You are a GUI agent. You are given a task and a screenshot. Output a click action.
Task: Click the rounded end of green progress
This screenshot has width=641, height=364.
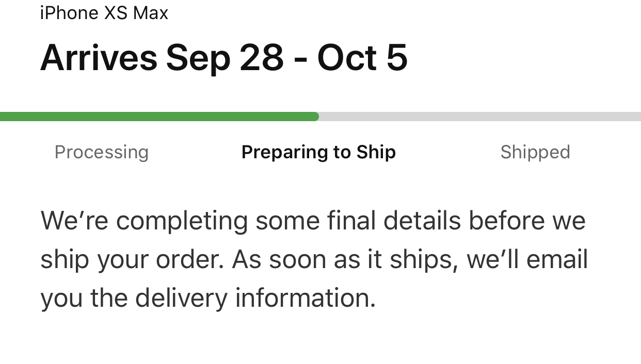pyautogui.click(x=315, y=117)
